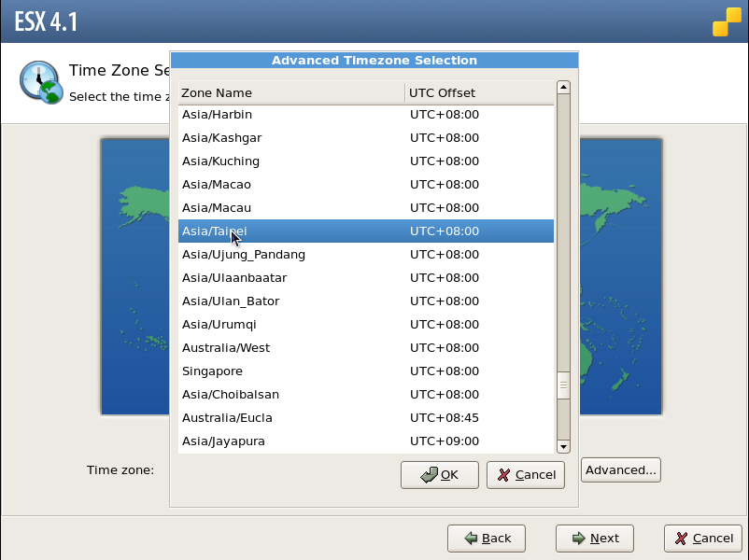The height and width of the screenshot is (560, 749).
Task: Select Asia/Ulaanbaatar timezone
Action: tap(366, 278)
